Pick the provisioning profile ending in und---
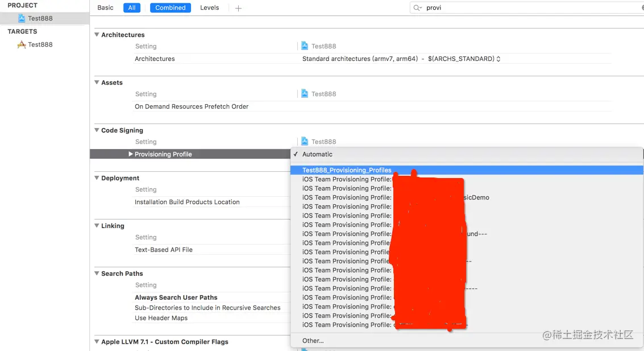The width and height of the screenshot is (644, 351). pos(467,233)
